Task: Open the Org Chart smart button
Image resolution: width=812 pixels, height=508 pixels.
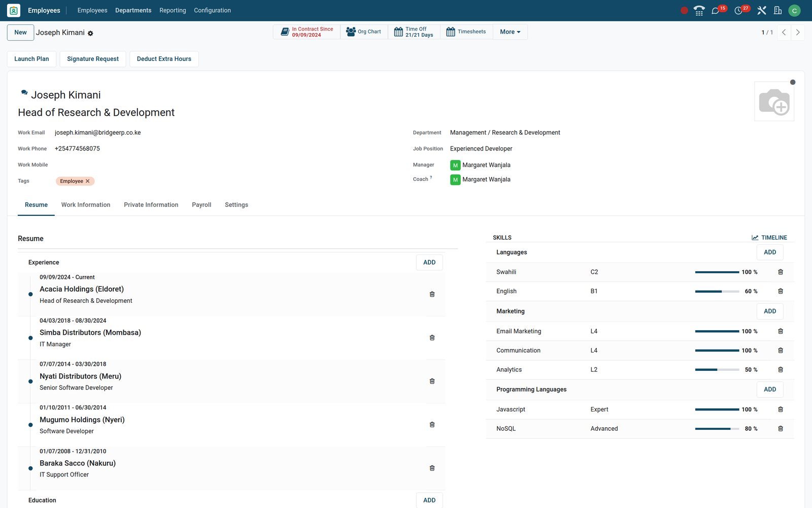Action: click(364, 32)
